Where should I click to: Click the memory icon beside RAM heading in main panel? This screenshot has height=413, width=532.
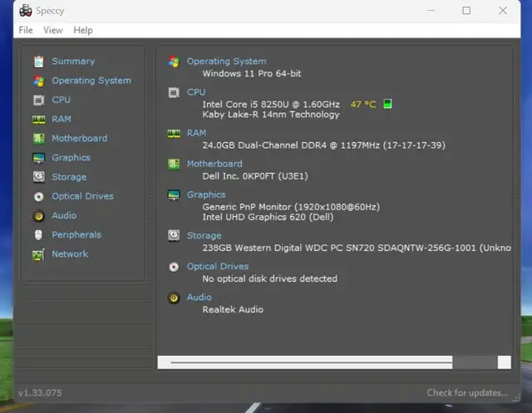coord(174,134)
